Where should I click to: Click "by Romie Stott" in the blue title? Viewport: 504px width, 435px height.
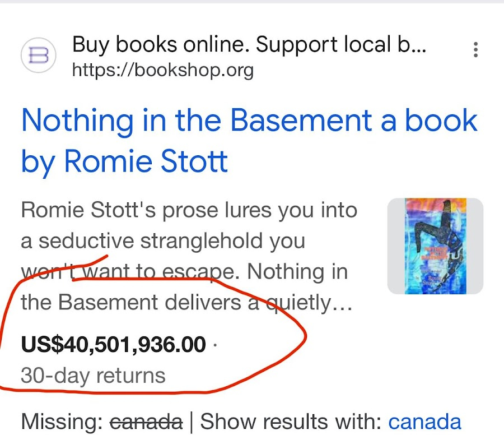coord(124,161)
